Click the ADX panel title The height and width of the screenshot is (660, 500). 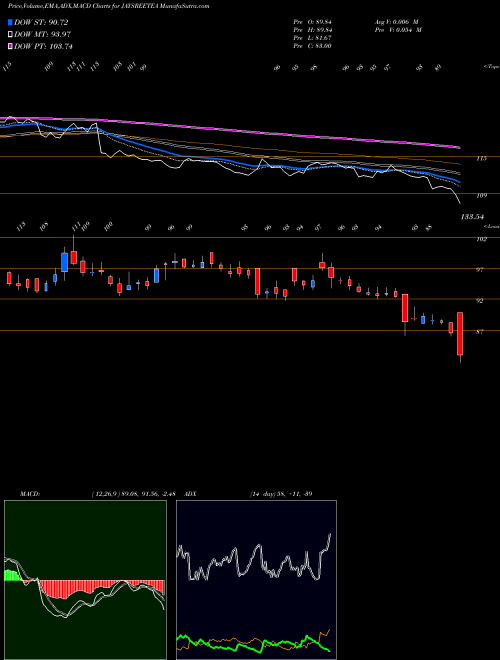click(190, 494)
